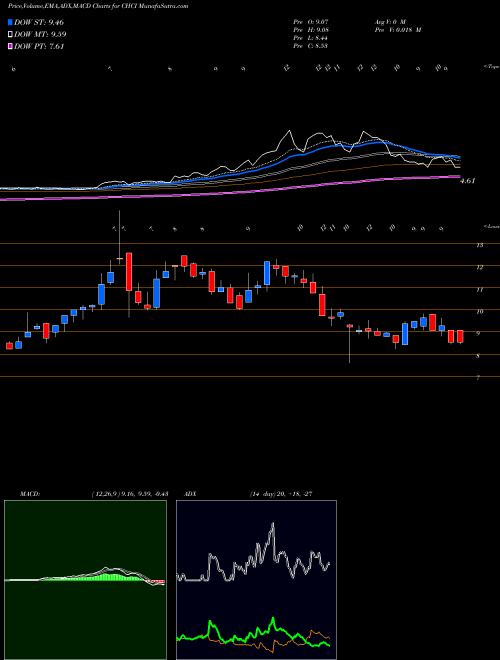
Task: Click the 'ADX' panel heading
Action: pyautogui.click(x=190, y=494)
